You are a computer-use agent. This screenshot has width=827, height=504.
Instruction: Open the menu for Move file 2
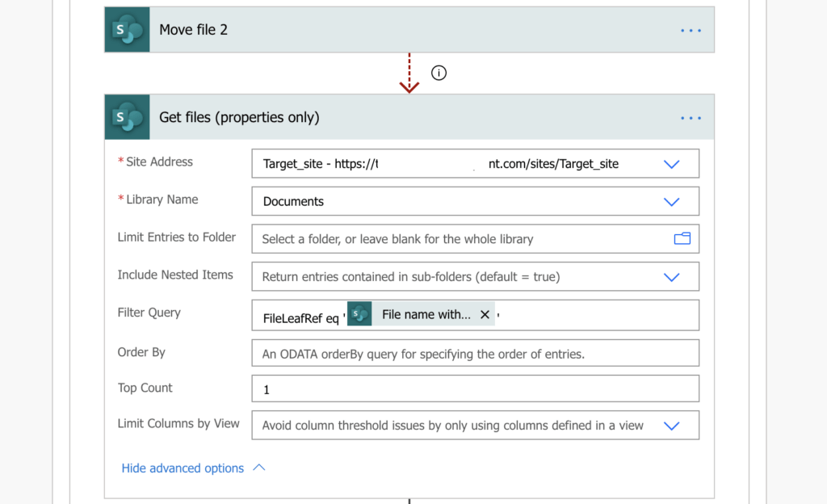(x=691, y=30)
